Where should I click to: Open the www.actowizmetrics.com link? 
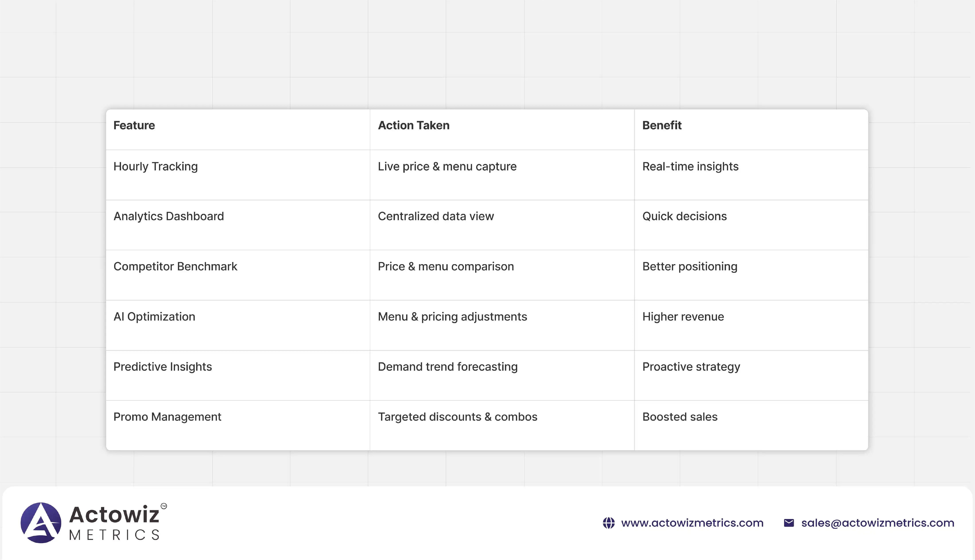692,523
